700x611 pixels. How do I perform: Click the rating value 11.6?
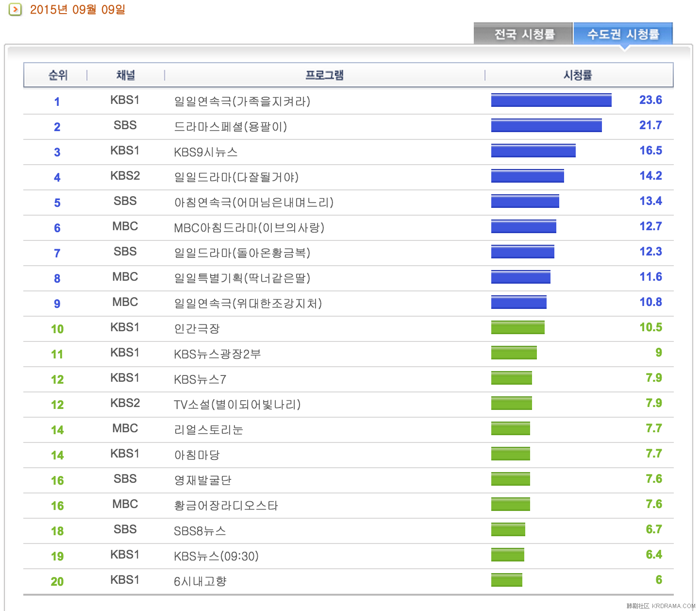pyautogui.click(x=650, y=277)
